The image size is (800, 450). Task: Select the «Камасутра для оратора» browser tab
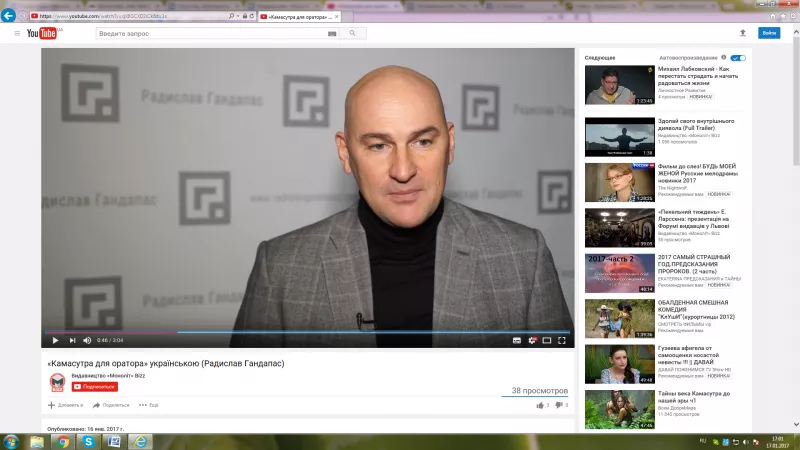[x=297, y=17]
